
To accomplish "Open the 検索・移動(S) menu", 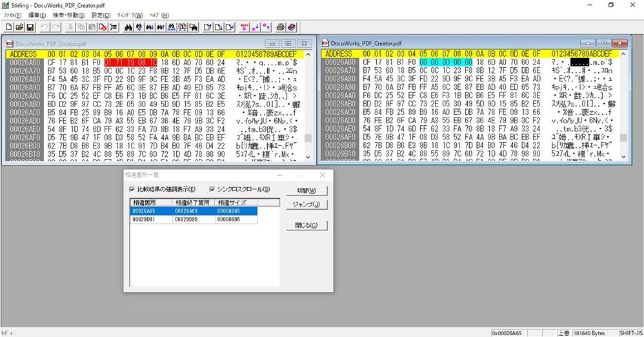I will 68,15.
